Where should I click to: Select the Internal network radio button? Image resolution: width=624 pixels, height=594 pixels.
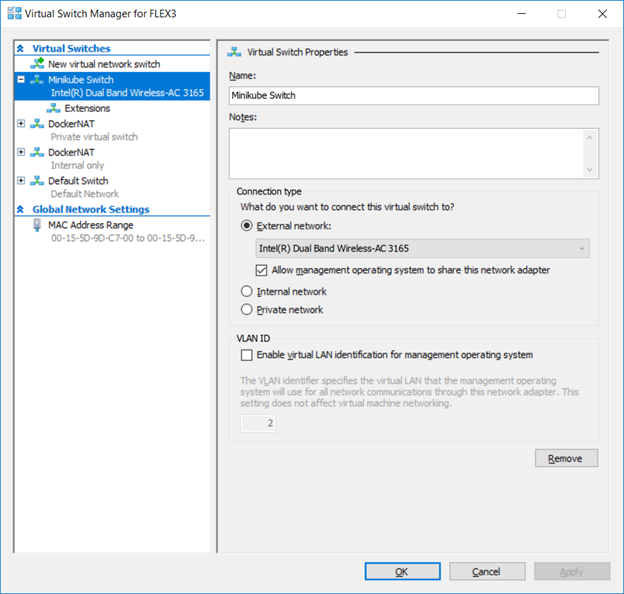tap(247, 292)
